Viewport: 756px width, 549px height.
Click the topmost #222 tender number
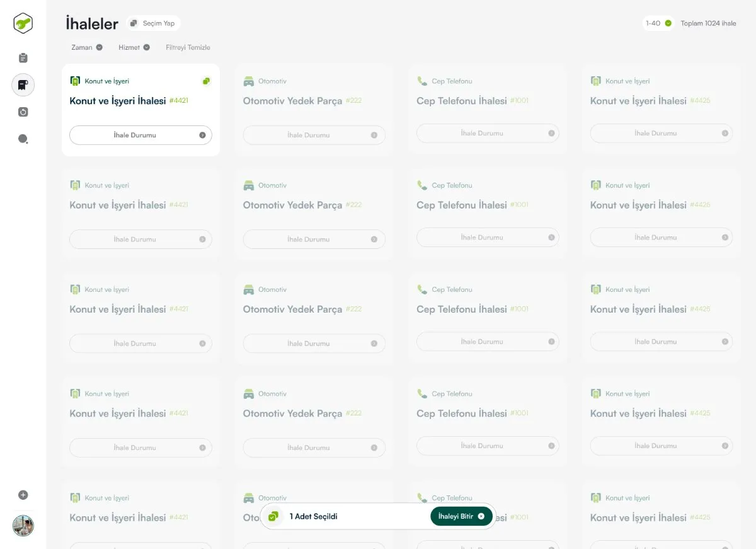[354, 100]
